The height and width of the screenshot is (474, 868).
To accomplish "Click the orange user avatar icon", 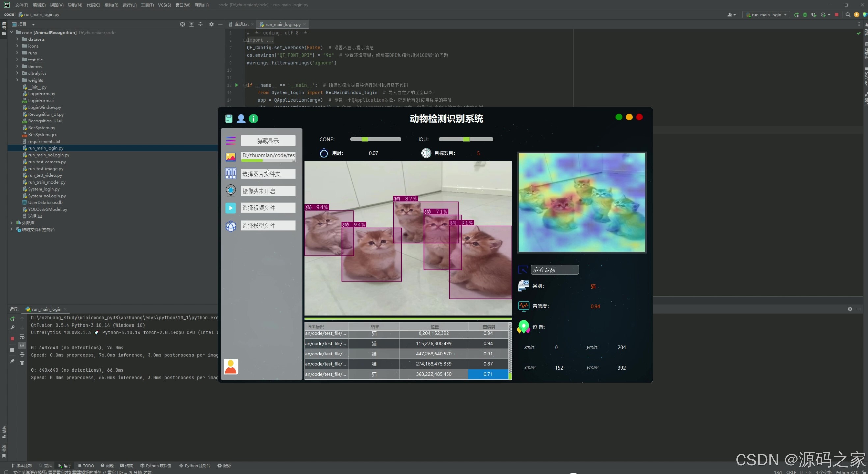I will click(x=231, y=367).
